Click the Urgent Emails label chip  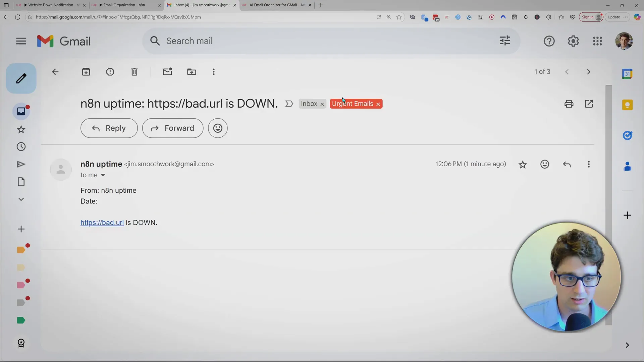click(x=353, y=104)
